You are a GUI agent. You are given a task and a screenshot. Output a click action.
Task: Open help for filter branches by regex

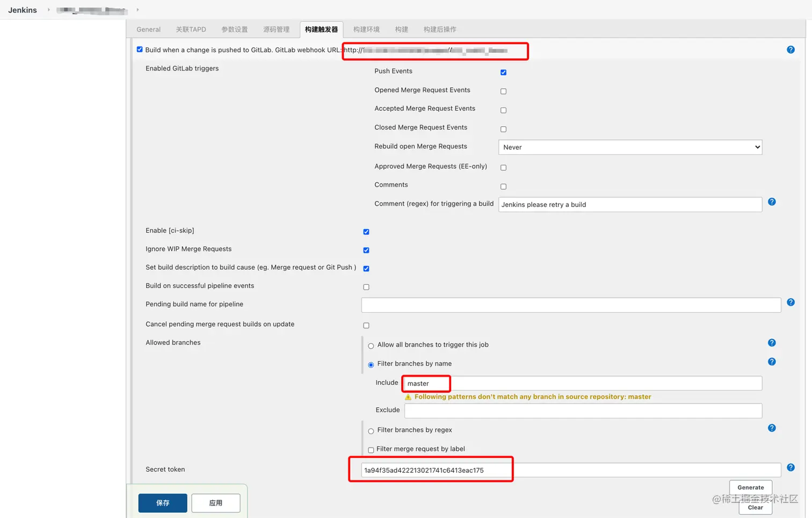click(x=772, y=428)
